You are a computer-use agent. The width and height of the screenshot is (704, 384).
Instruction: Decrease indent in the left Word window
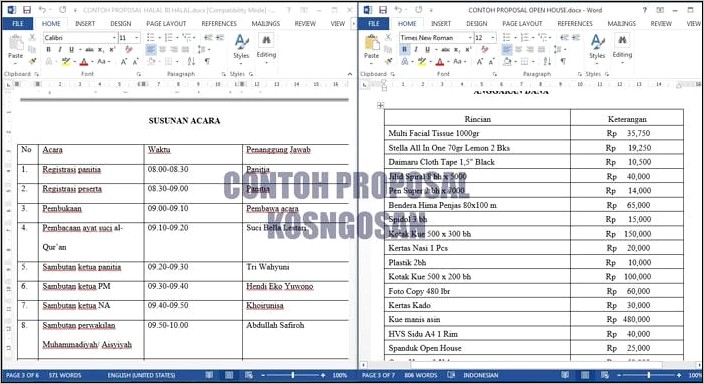pos(208,38)
